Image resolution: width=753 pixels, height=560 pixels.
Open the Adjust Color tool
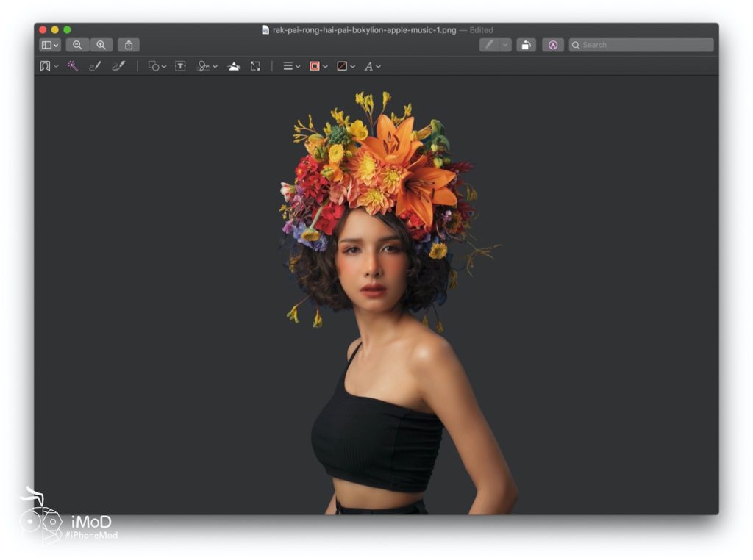pos(234,66)
